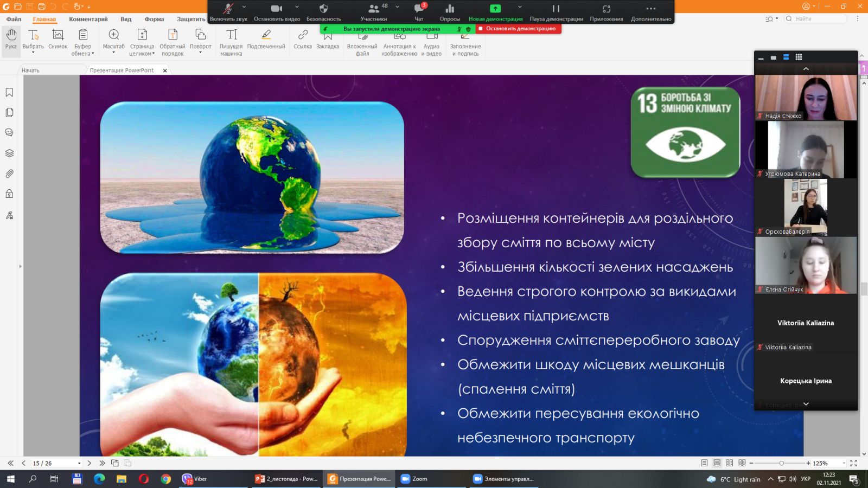Open layers panel in left sidebar
The image size is (868, 488).
point(9,153)
